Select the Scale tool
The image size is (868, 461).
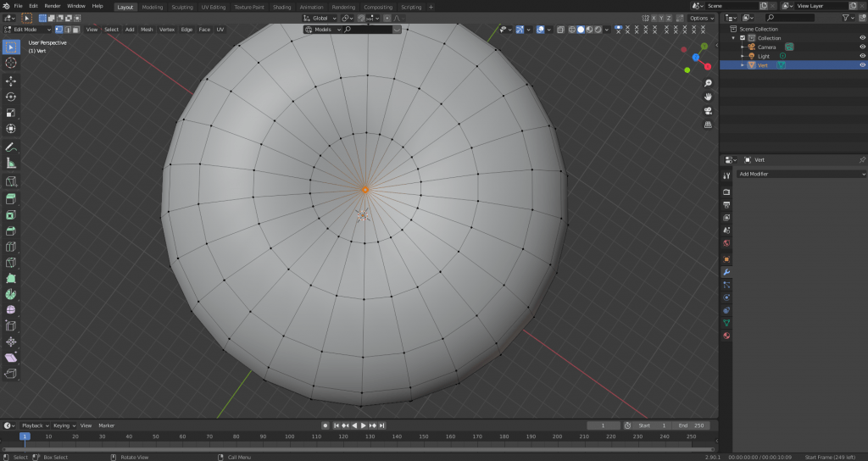(x=11, y=113)
